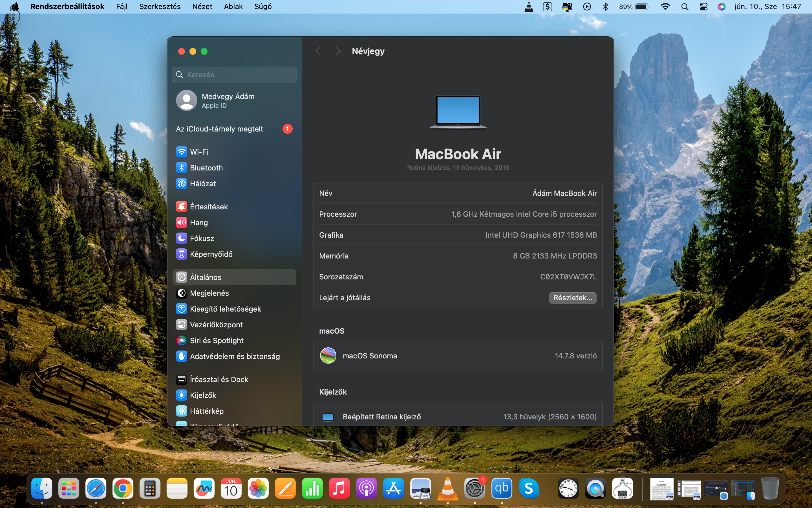Screen dimensions: 812x508
Task: Open the Rendszerbeállítások menu
Action: click(x=67, y=7)
